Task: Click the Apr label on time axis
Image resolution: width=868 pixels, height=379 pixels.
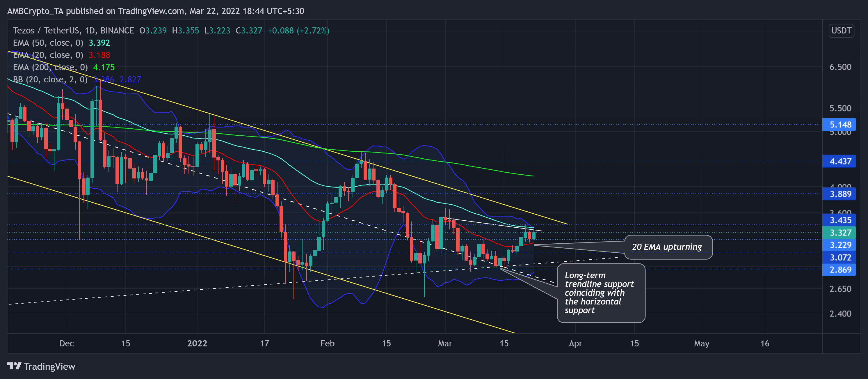Action: pos(575,343)
